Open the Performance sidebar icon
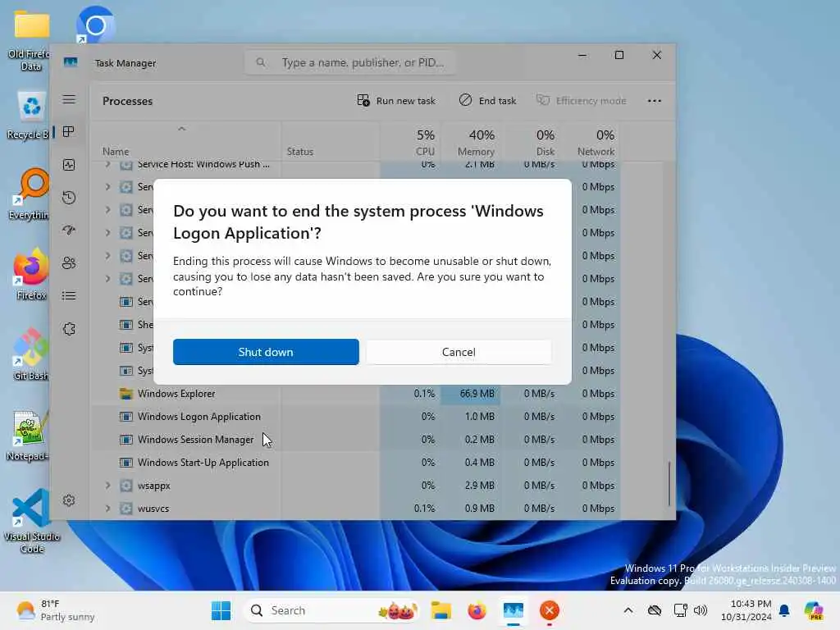Screen dimensions: 840x630 tap(69, 165)
